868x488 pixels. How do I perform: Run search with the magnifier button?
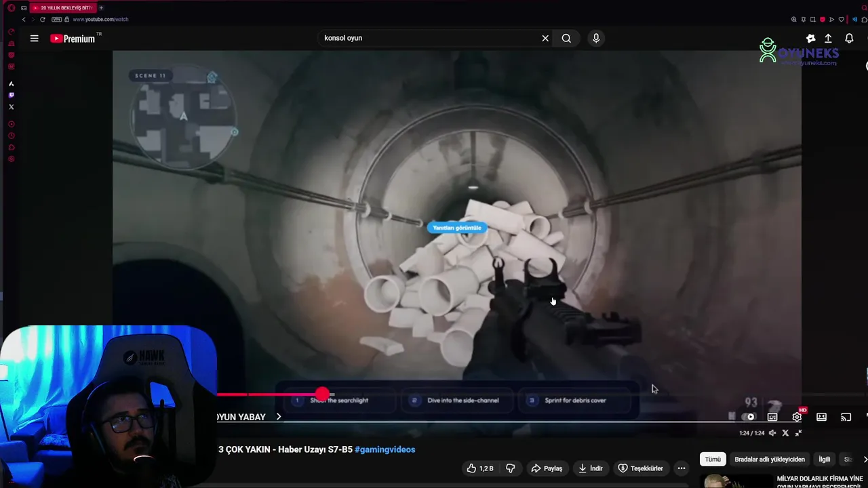click(x=566, y=39)
